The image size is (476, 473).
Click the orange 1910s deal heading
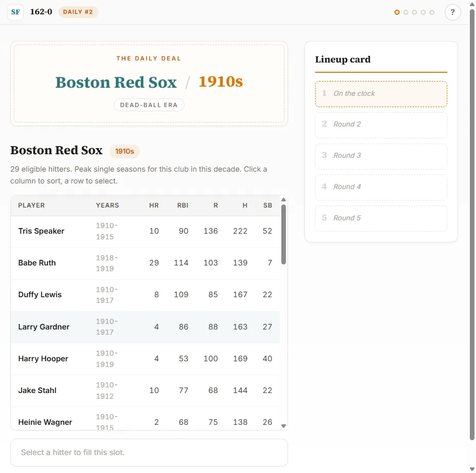point(221,81)
